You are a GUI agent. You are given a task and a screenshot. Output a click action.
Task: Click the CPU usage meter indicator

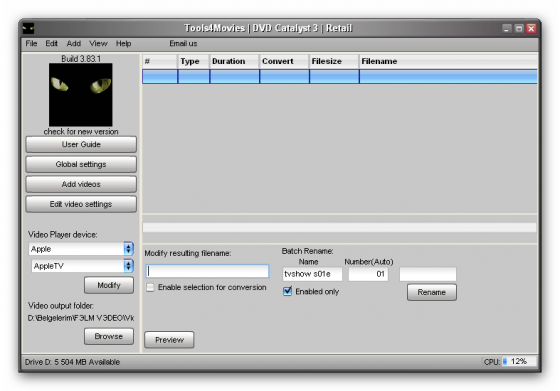pyautogui.click(x=505, y=361)
